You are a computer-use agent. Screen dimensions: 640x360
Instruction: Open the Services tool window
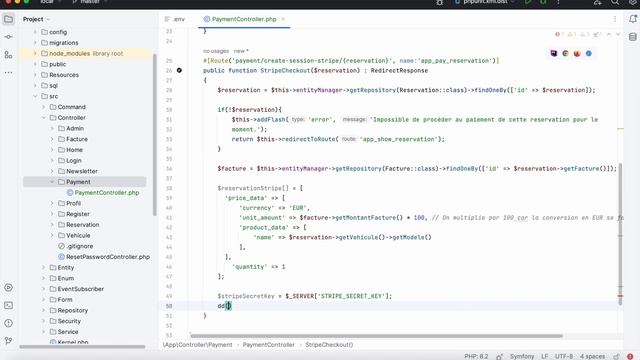click(x=8, y=287)
